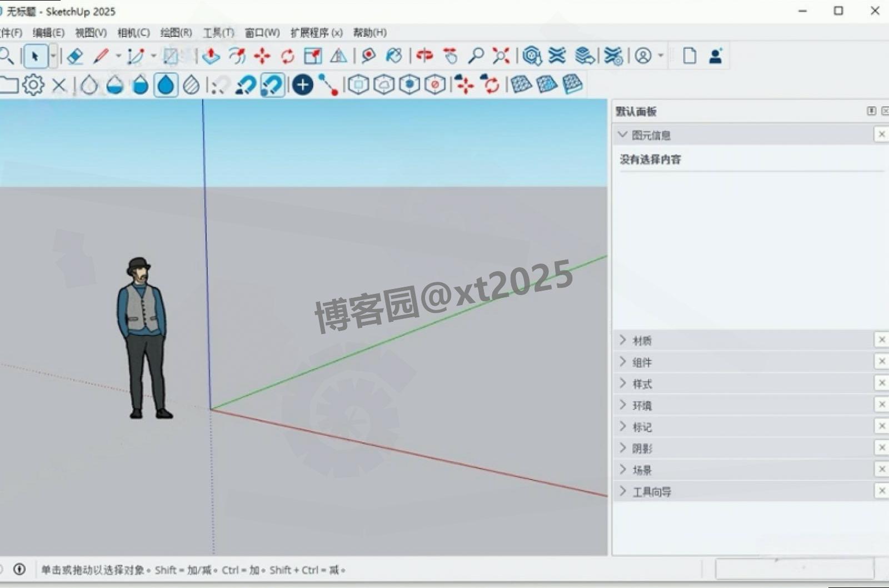The image size is (889, 588).
Task: Open the Line tool dropdown arrow
Action: pos(118,56)
